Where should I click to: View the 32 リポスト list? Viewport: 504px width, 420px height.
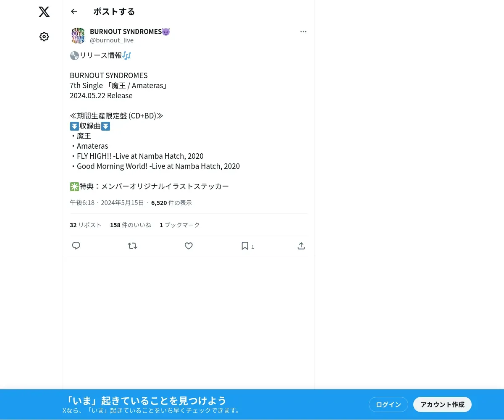(x=86, y=225)
